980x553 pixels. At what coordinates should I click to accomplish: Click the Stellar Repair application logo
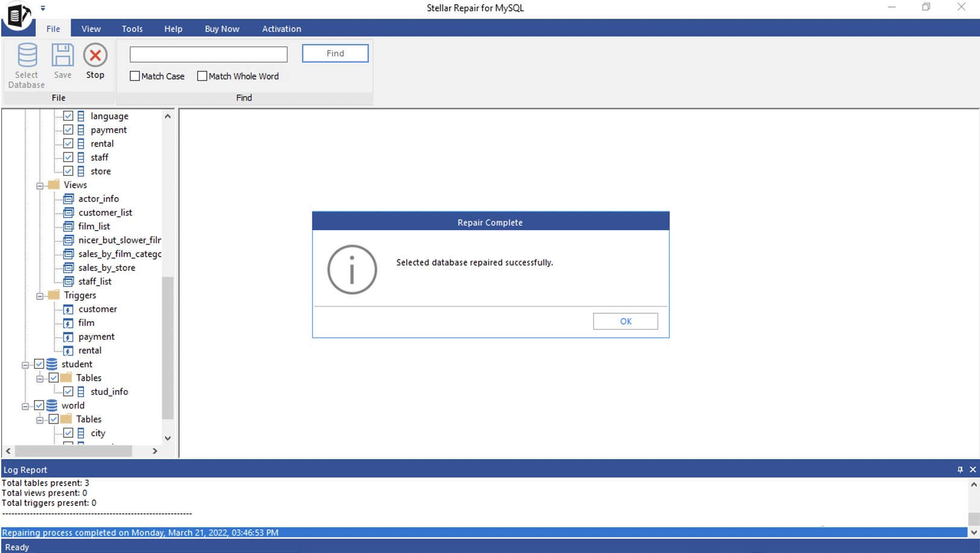[x=17, y=15]
